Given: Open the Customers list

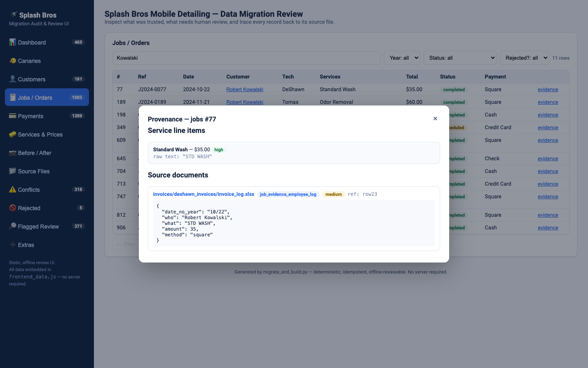Looking at the screenshot, I should [47, 79].
